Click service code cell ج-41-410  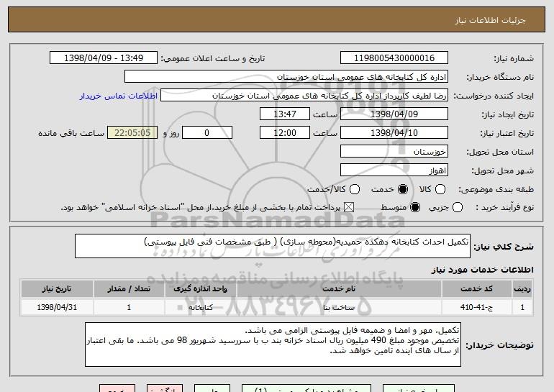tap(476, 307)
